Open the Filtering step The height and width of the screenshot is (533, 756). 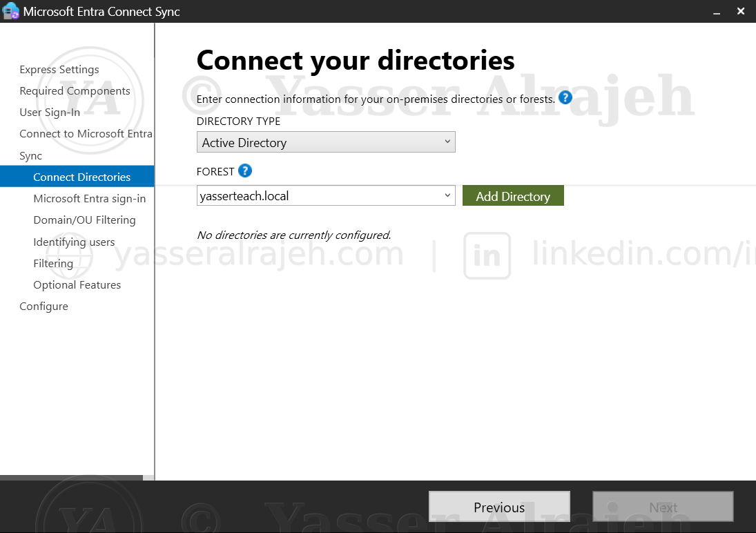coord(53,263)
